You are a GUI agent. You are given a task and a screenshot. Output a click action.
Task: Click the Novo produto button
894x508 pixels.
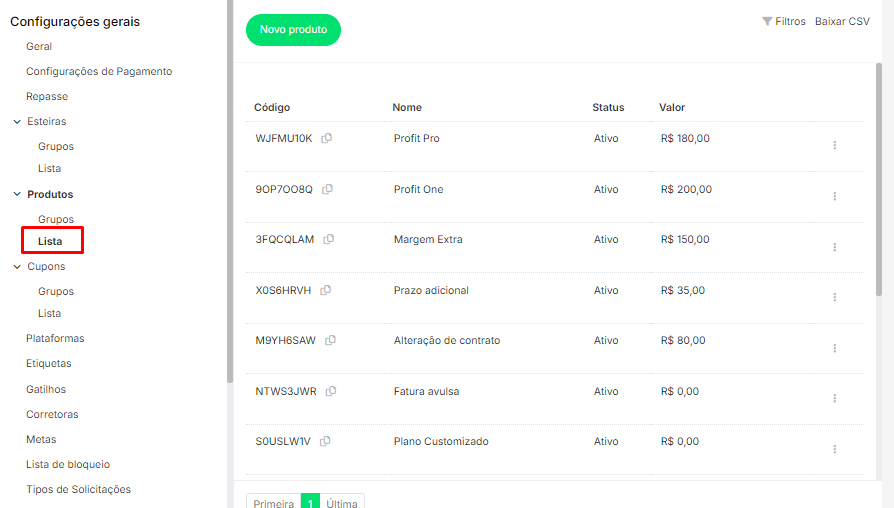pos(293,30)
